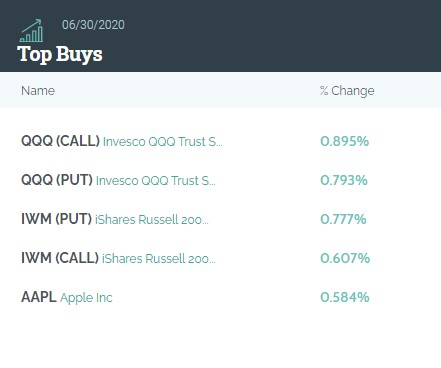This screenshot has width=441, height=368.
Task: Click iShares Russell name in IWM CALL row
Action: point(159,259)
